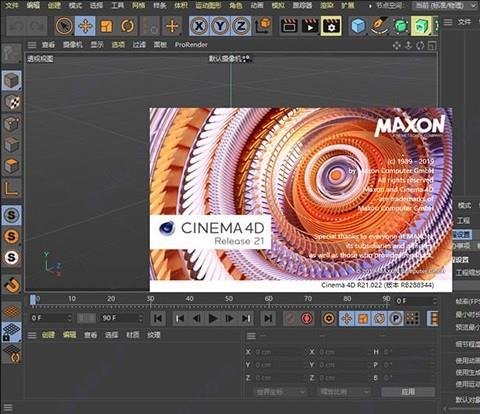
Task: Toggle the X axis lock
Action: click(199, 26)
